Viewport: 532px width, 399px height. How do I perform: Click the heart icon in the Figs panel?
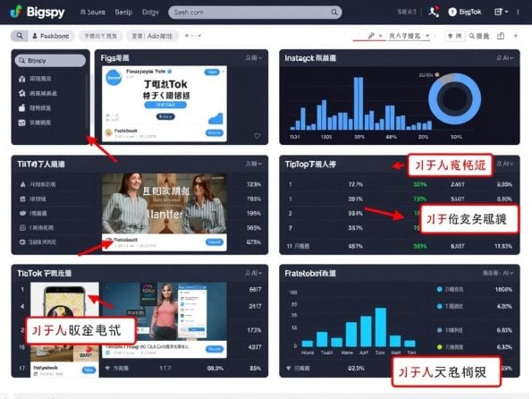click(258, 136)
